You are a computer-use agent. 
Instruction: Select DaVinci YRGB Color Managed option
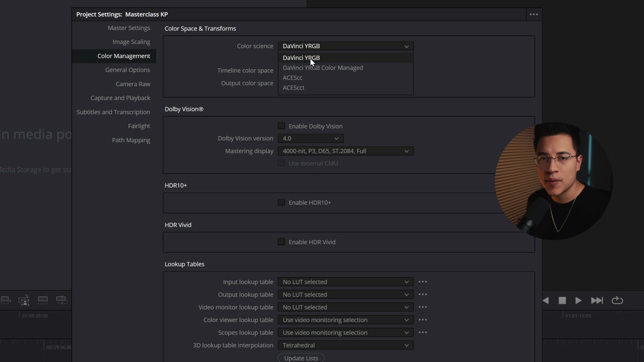coord(346,68)
